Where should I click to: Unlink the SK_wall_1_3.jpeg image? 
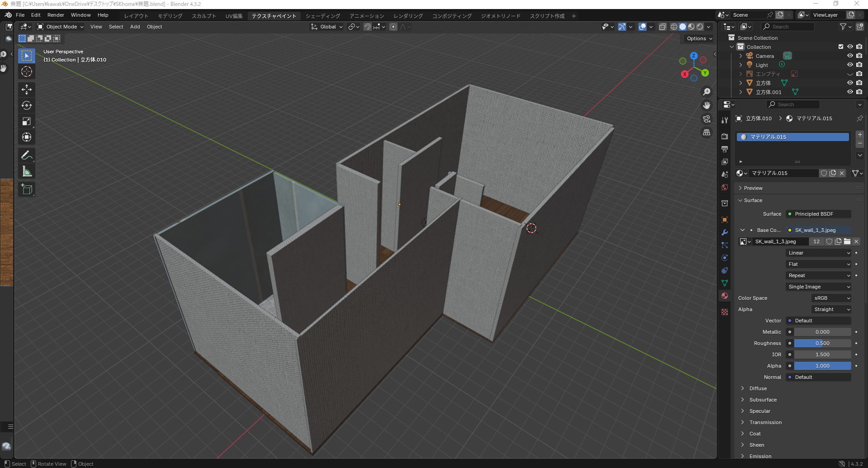click(856, 241)
